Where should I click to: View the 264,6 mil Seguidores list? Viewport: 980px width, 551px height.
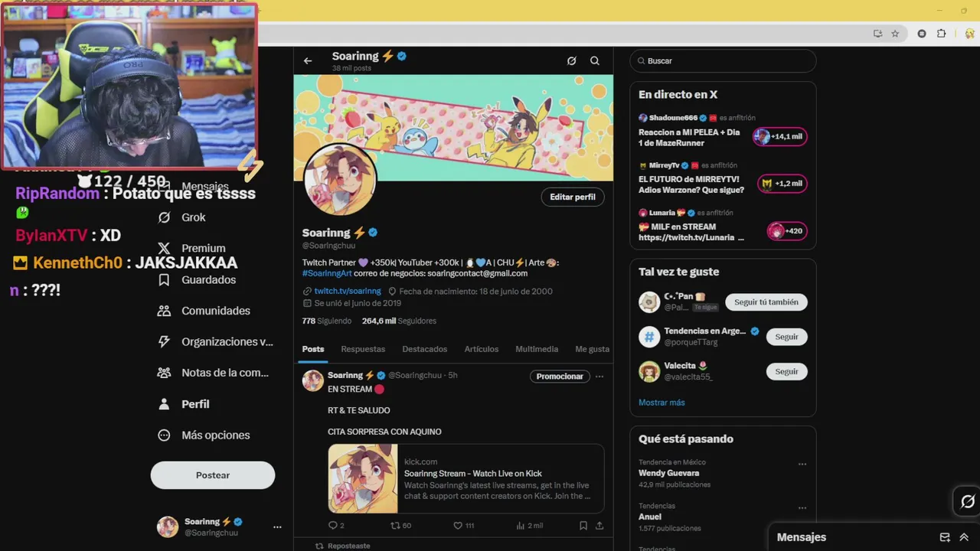pos(399,321)
